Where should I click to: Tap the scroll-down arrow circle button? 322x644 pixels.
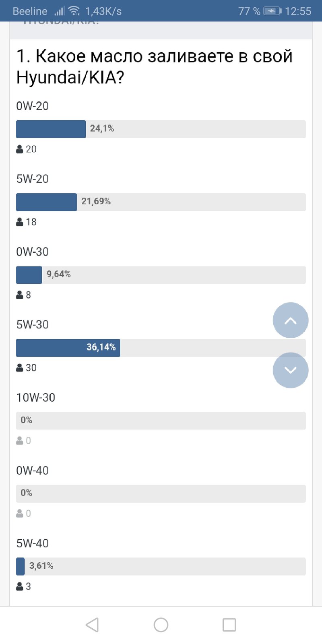[291, 370]
